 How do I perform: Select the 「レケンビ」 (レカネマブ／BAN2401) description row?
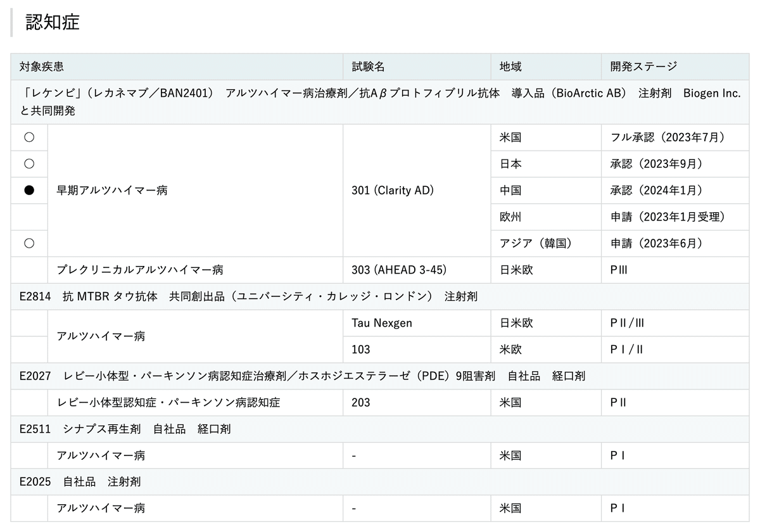(x=380, y=102)
